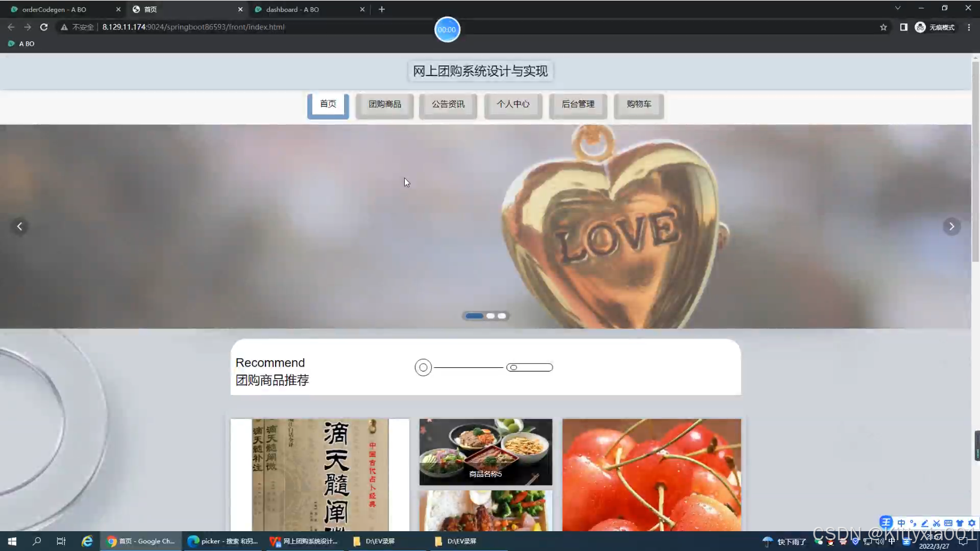The width and height of the screenshot is (980, 551).
Task: Switch to Edge picker taskbar window
Action: [223, 541]
